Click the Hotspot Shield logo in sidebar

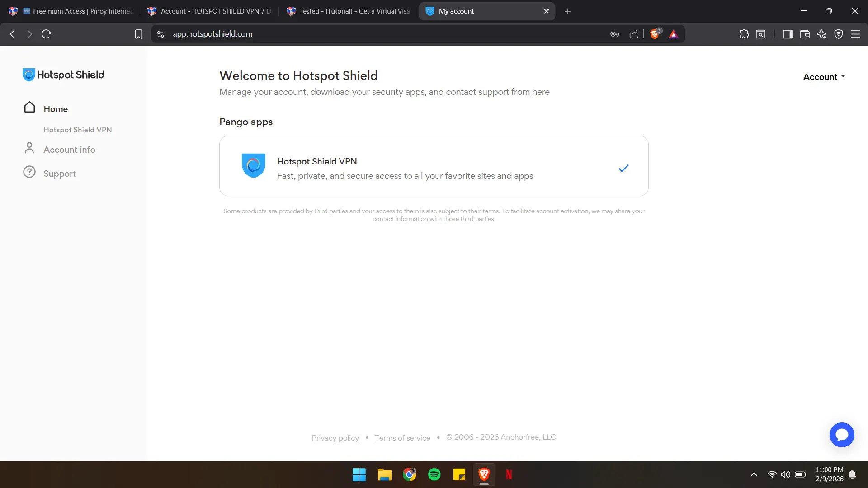coord(63,75)
